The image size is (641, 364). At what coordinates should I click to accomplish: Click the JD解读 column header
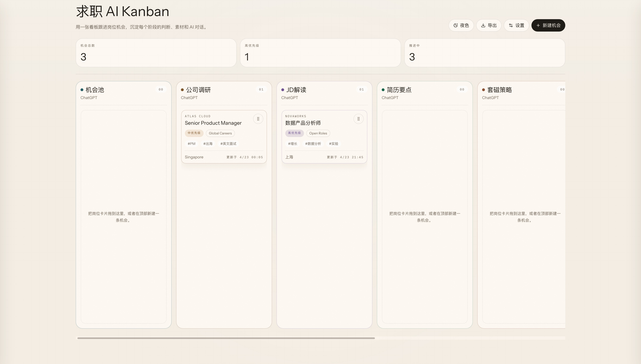click(x=296, y=90)
